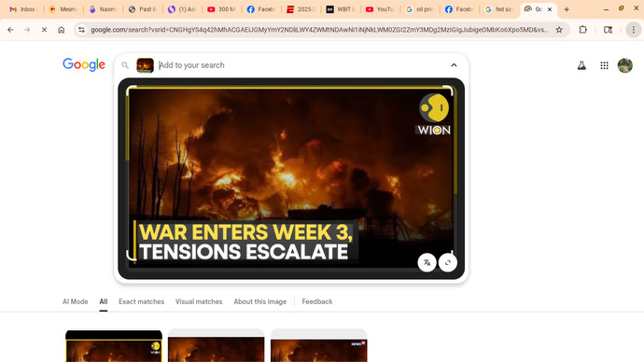
Task: Switch to the (1) Ask browser tab
Action: (182, 9)
